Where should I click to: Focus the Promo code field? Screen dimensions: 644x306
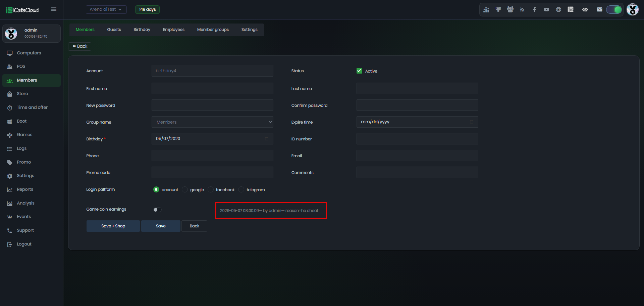coord(212,172)
